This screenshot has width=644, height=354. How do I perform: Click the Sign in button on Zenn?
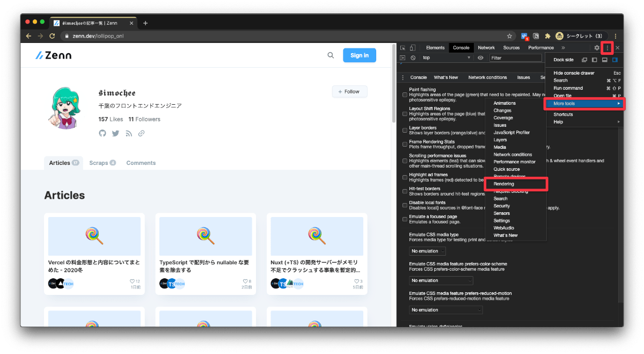[359, 55]
